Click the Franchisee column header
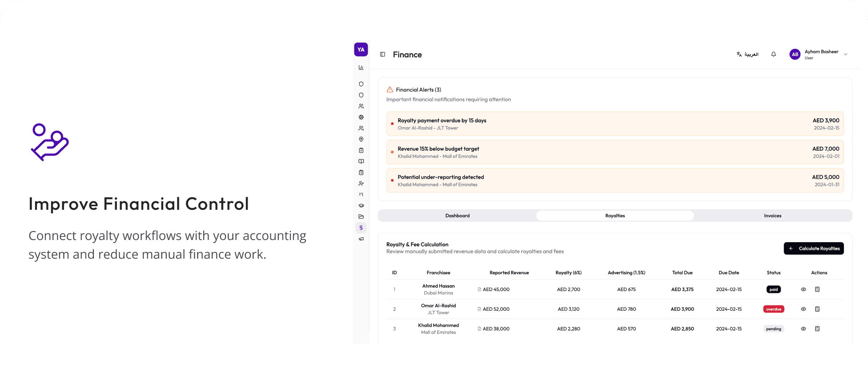 point(438,273)
